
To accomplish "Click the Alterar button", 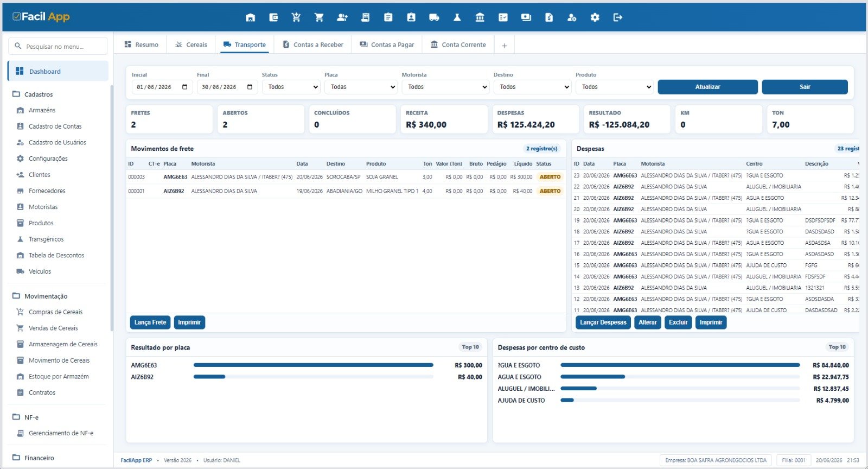I will (x=648, y=322).
